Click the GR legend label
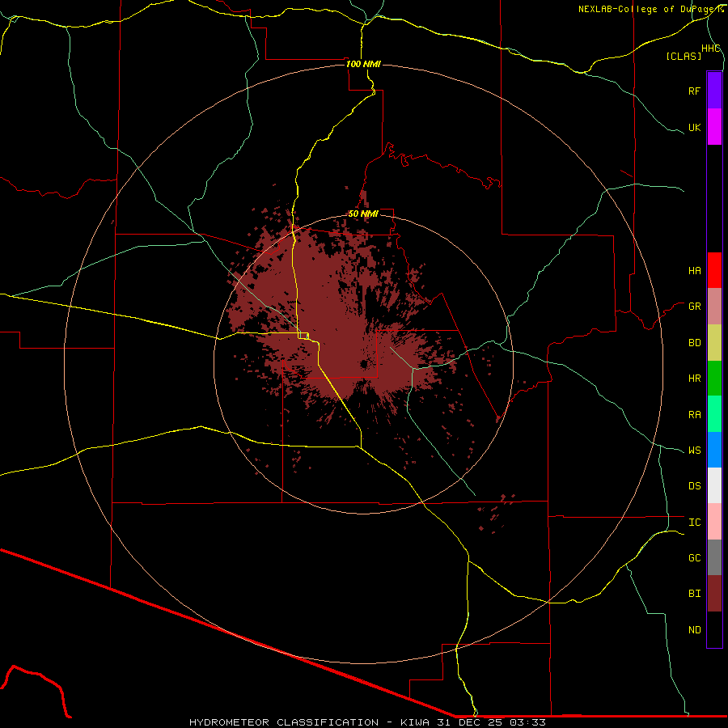This screenshot has width=728, height=728. [694, 307]
